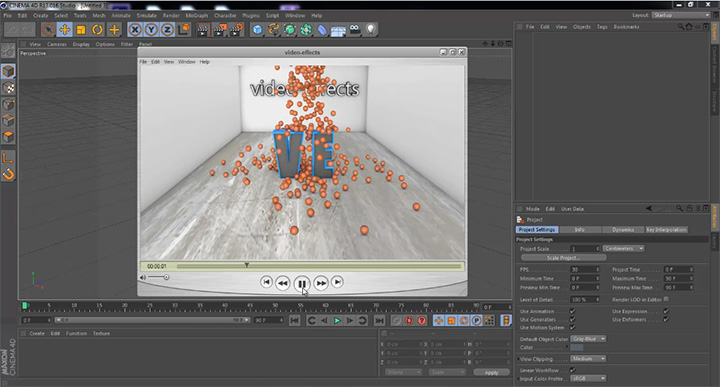Enable Render LOD in Editor checkbox
Viewport: 720px width, 387px height.
(x=666, y=299)
